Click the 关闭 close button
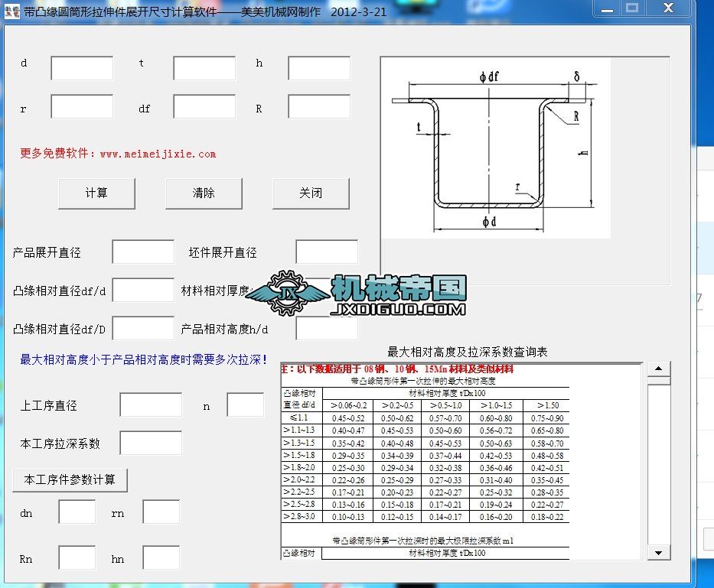714x588 pixels. [311, 193]
